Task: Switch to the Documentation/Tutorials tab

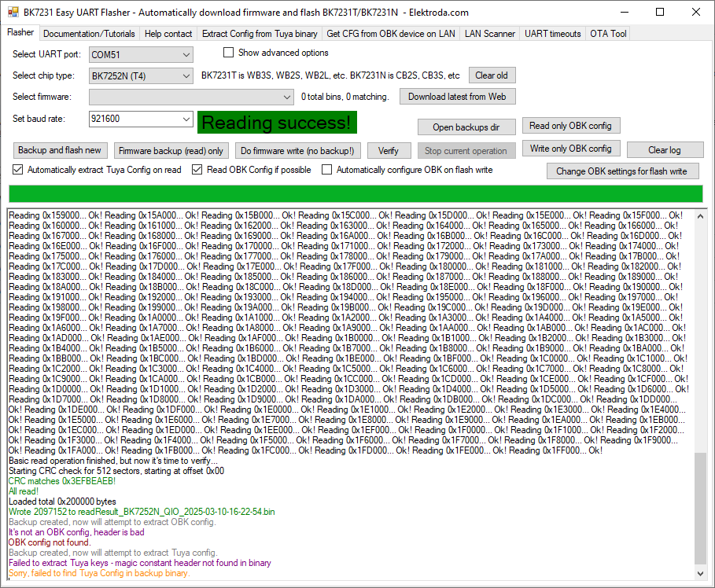Action: (x=89, y=34)
